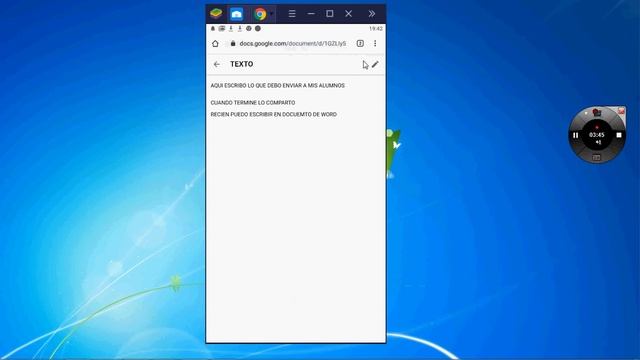Select the docs.google.com address bar
Viewport: 640px width, 360px height.
point(293,43)
